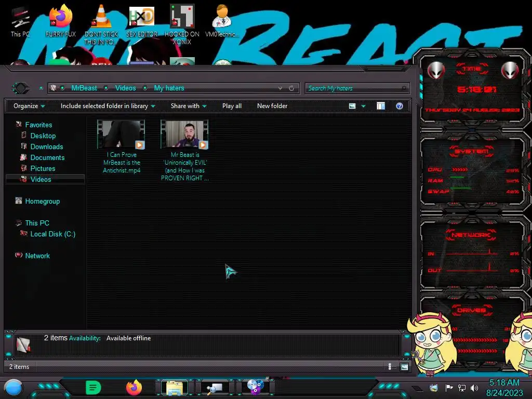Open the green notes app on taskbar
This screenshot has height=399, width=532.
click(93, 388)
